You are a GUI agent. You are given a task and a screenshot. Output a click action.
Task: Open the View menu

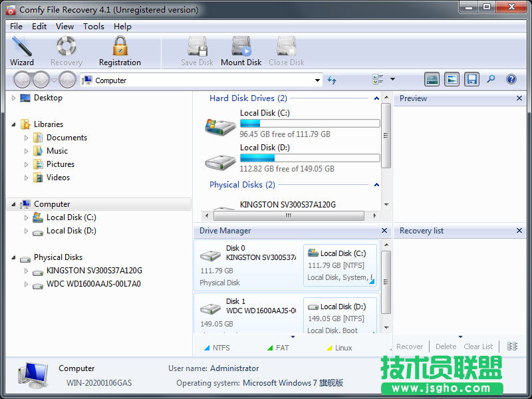coord(65,26)
